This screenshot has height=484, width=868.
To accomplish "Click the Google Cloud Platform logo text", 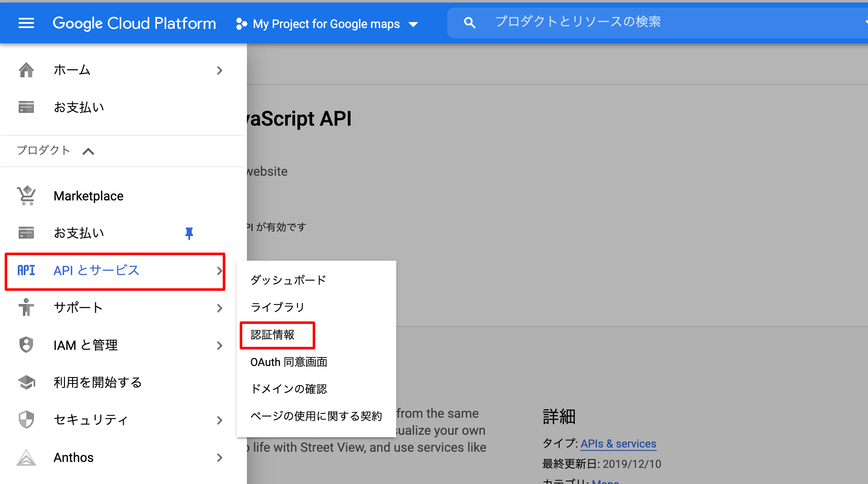I will [x=134, y=23].
